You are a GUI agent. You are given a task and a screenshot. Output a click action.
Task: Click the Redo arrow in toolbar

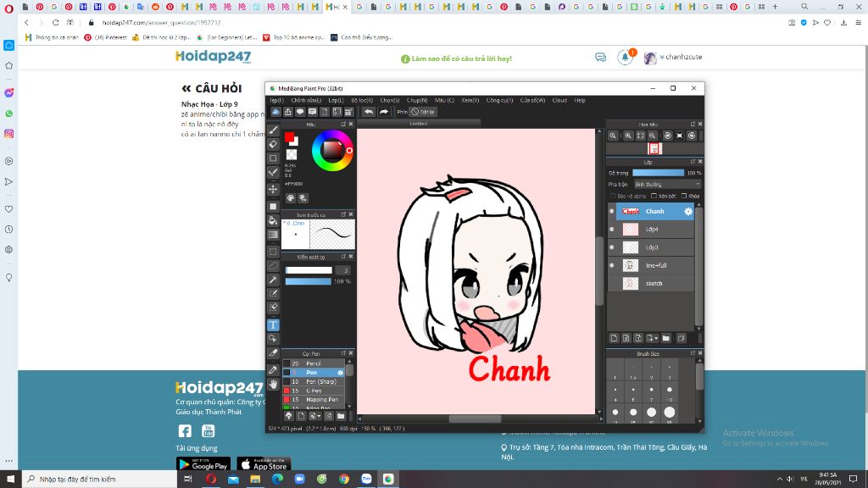(x=384, y=112)
